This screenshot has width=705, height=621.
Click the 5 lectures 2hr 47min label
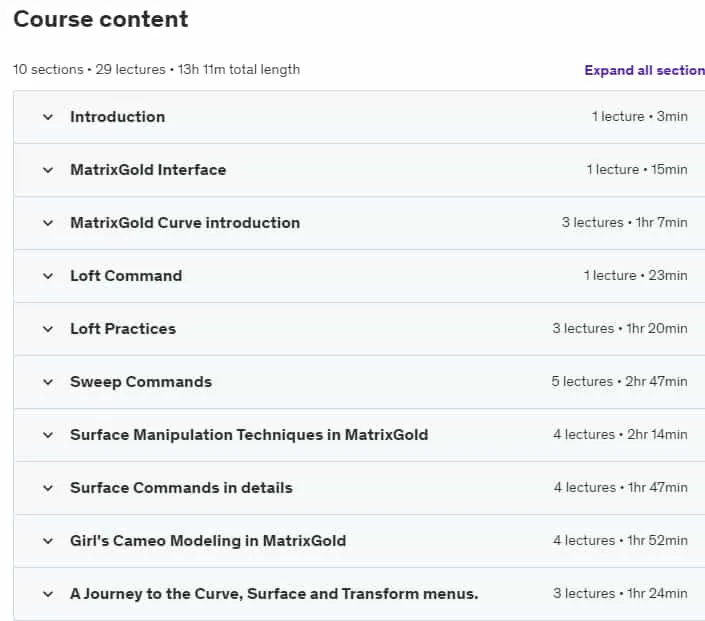pyautogui.click(x=620, y=381)
